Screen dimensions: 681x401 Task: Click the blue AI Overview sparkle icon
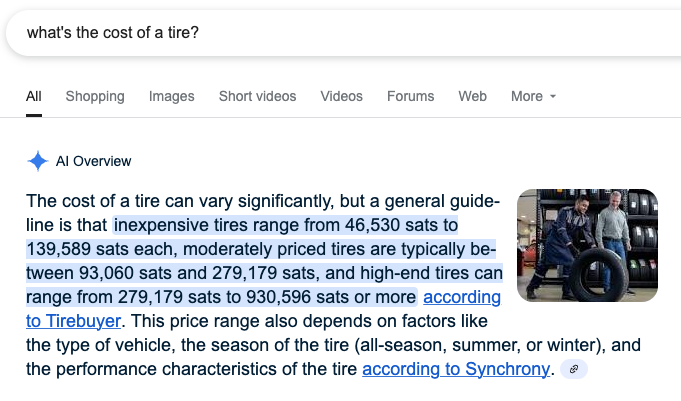pyautogui.click(x=38, y=161)
